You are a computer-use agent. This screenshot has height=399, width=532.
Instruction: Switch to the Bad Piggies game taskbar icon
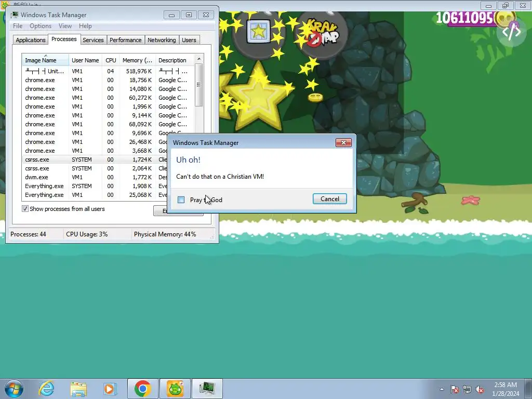pos(175,389)
